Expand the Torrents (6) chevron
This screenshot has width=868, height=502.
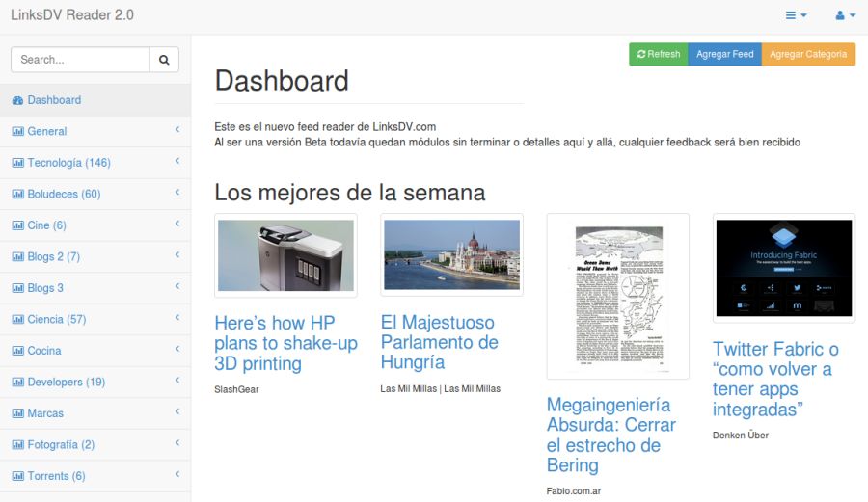point(177,474)
